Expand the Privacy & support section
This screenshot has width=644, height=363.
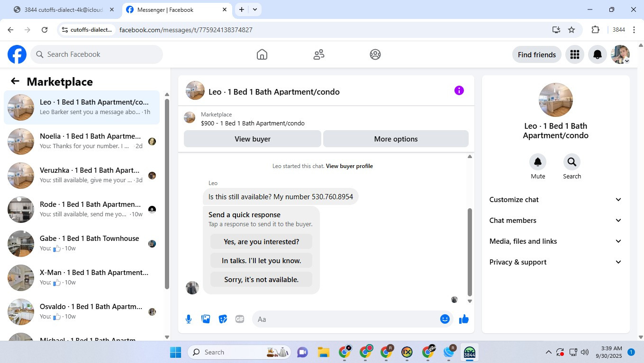click(555, 262)
